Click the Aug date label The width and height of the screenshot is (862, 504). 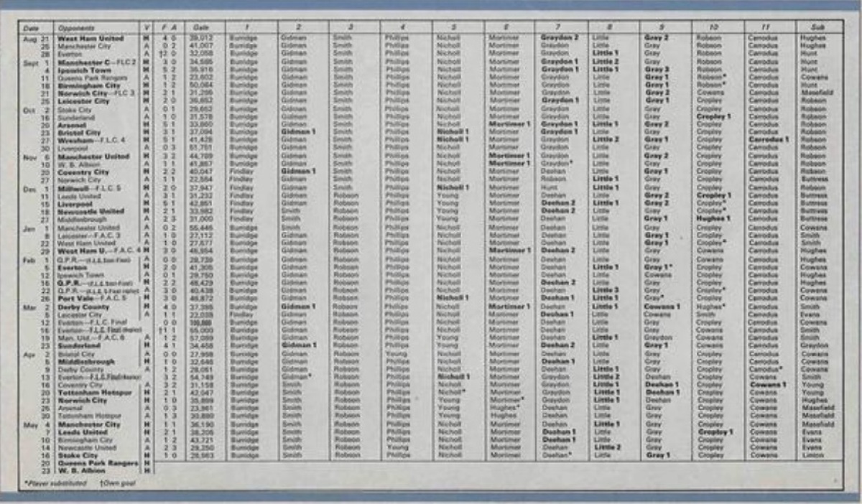tap(29, 38)
